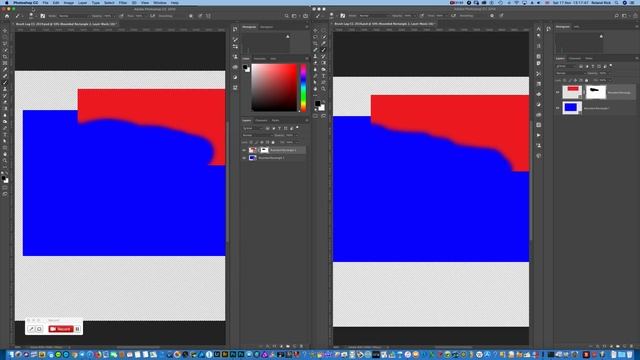Screen dimensions: 640x360
Task: Pick a color in the Color panel field
Action: click(274, 87)
